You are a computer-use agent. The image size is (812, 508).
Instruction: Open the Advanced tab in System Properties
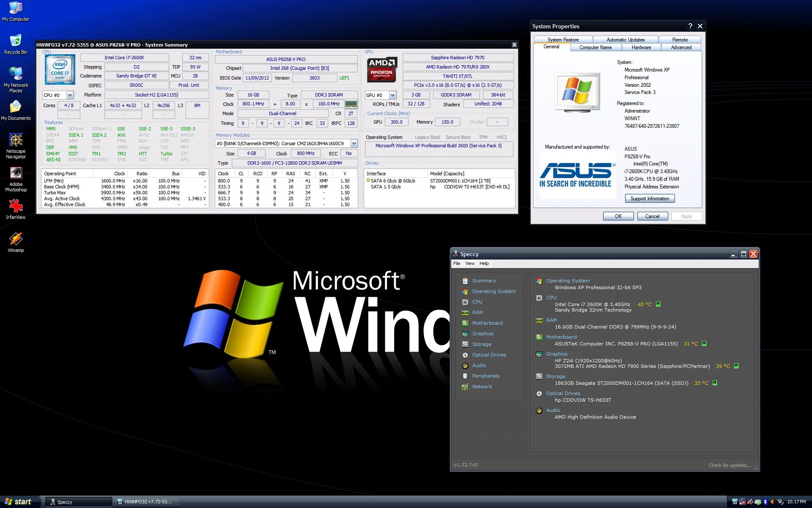pyautogui.click(x=679, y=47)
